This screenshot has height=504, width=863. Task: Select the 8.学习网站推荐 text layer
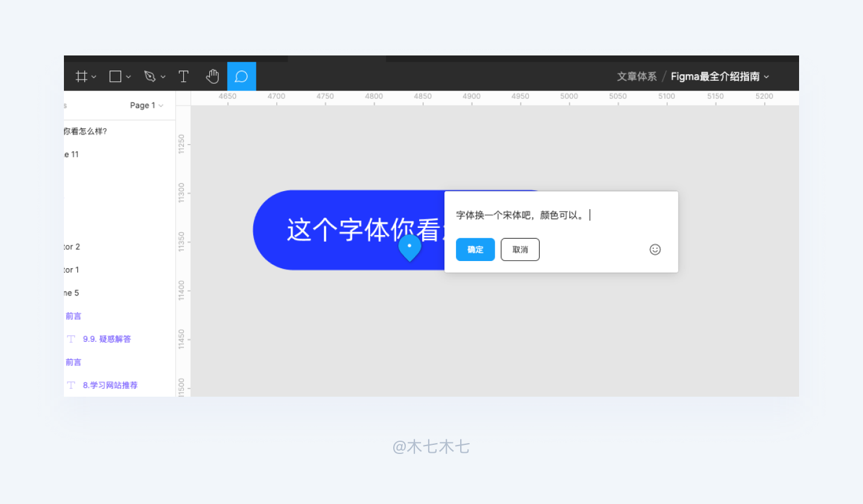[x=110, y=385]
